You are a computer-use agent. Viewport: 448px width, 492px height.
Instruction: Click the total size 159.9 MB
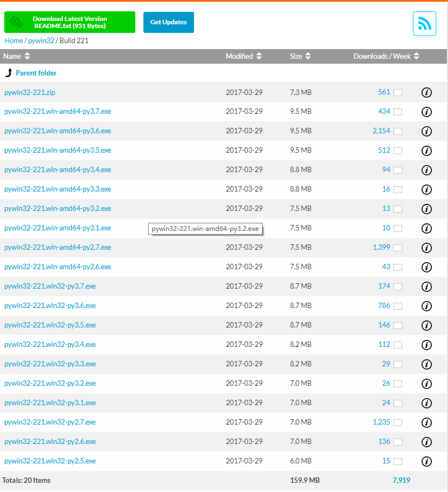[305, 480]
